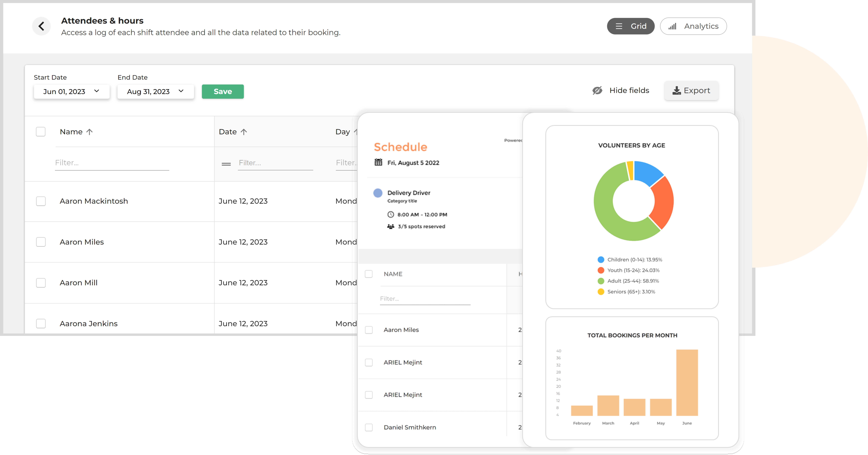Click the attendees icon near 3/5 spots reserved
The height and width of the screenshot is (455, 868).
coord(391,226)
